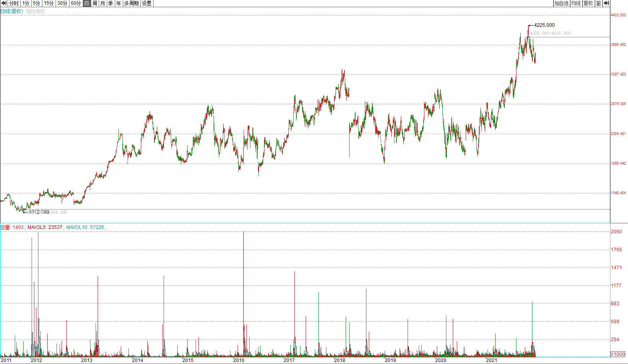Select the 5分 period tab

pyautogui.click(x=36, y=3)
